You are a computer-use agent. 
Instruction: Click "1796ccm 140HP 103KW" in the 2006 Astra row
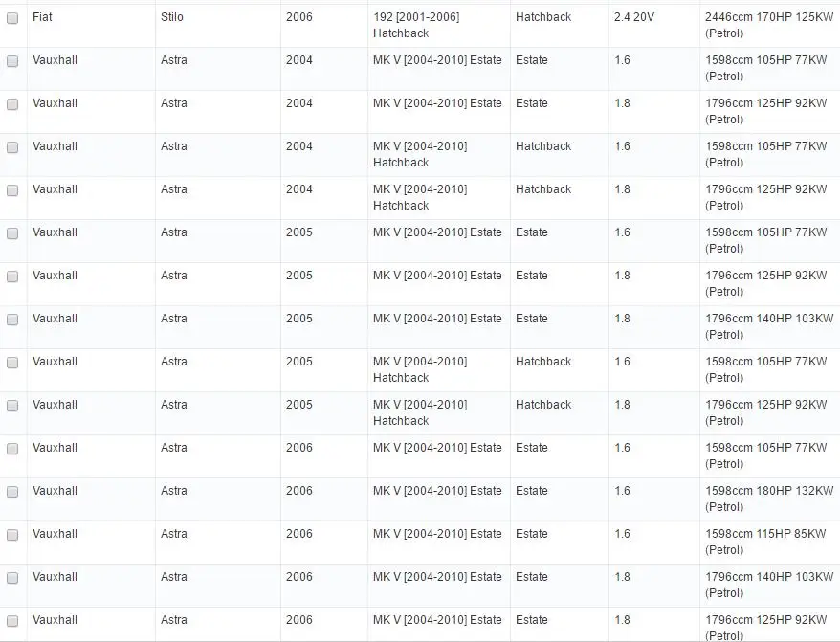click(x=769, y=577)
